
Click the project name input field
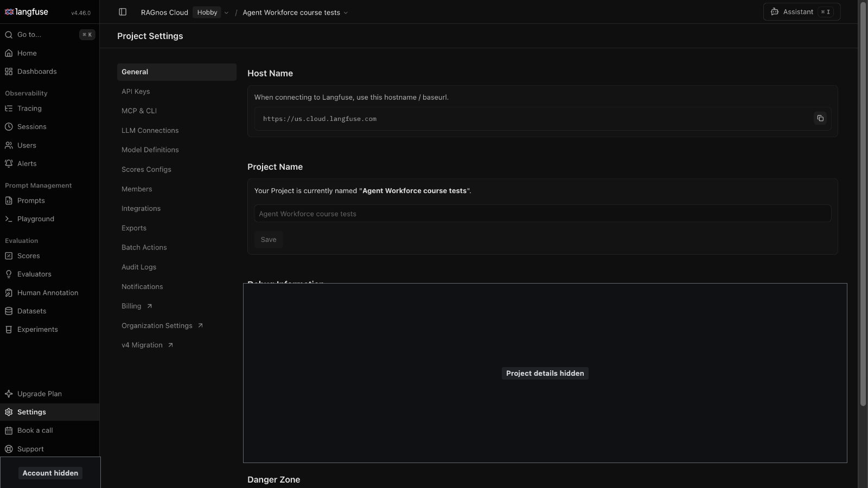pos(542,214)
